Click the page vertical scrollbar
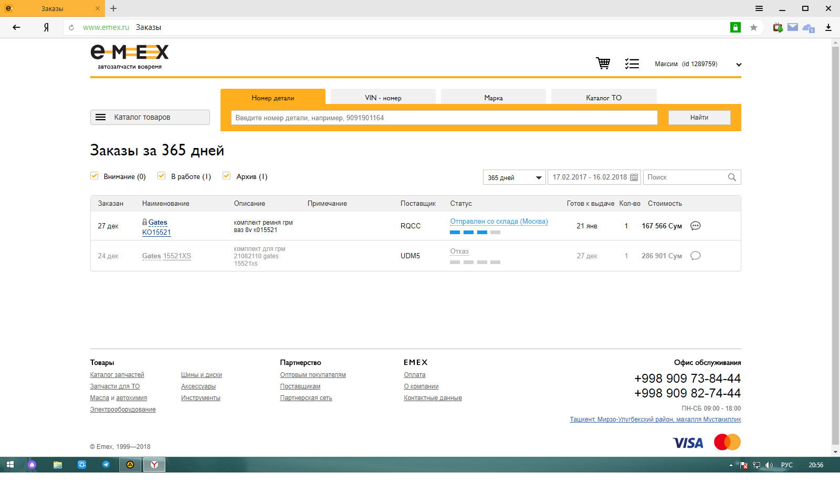Screen dimensions: 840x504 pos(835,247)
